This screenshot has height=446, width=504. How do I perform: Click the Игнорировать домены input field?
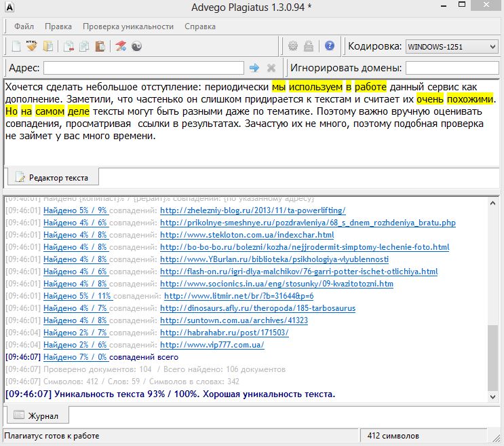pos(452,68)
